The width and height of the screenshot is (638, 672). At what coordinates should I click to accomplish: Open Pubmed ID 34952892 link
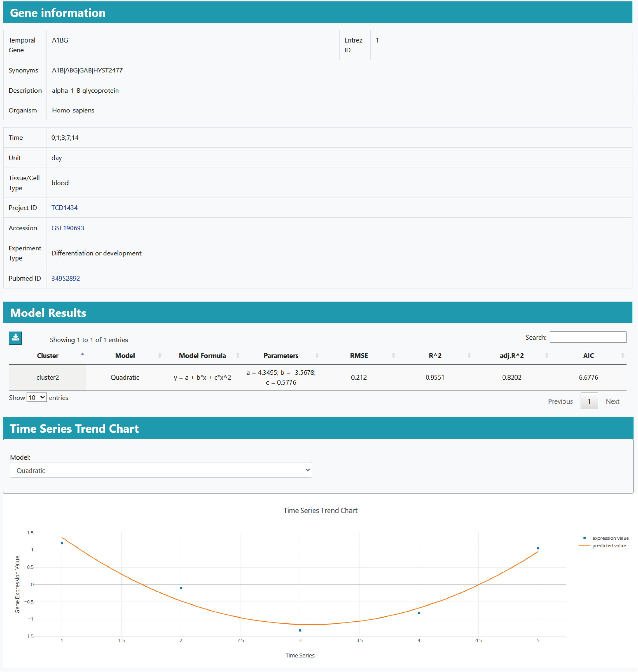[65, 278]
